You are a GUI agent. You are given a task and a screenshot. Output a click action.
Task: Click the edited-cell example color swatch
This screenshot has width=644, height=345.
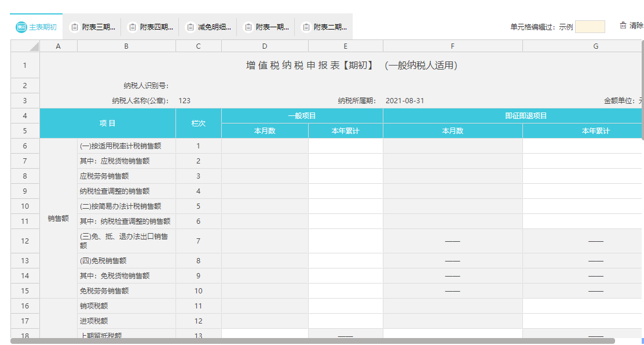590,27
